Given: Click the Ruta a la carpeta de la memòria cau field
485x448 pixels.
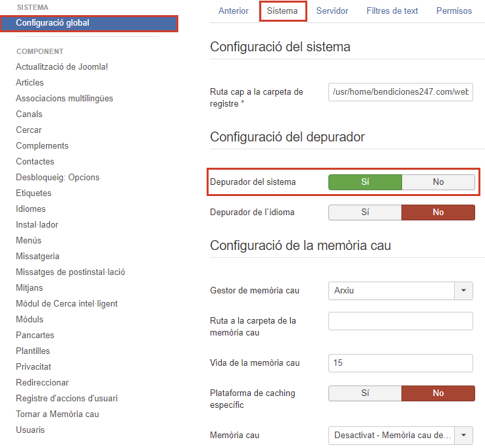Looking at the screenshot, I should (400, 321).
